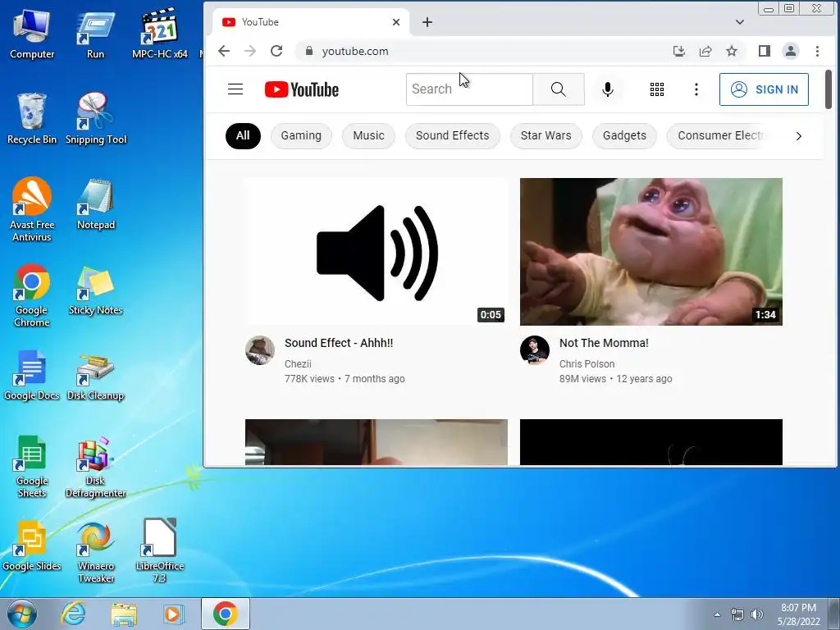Open the Windows Start button
This screenshot has height=630, width=840.
click(21, 614)
